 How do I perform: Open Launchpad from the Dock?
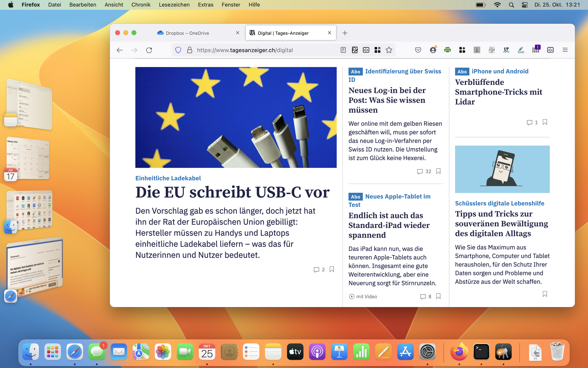click(x=53, y=352)
